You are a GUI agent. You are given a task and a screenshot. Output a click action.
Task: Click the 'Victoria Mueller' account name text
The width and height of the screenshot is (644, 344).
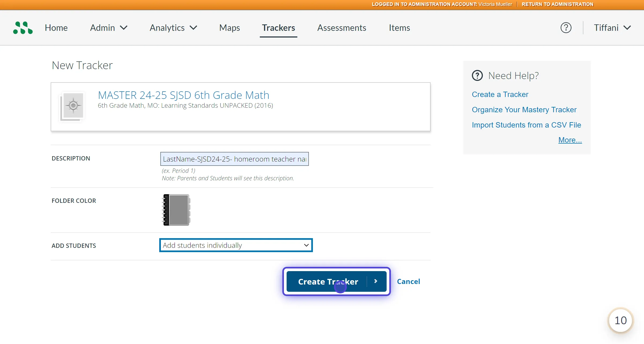495,4
